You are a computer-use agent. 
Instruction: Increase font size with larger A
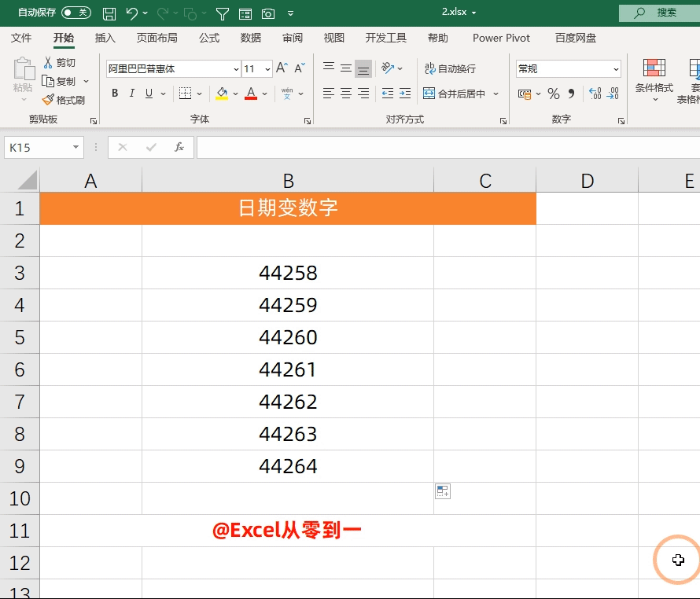(x=282, y=68)
